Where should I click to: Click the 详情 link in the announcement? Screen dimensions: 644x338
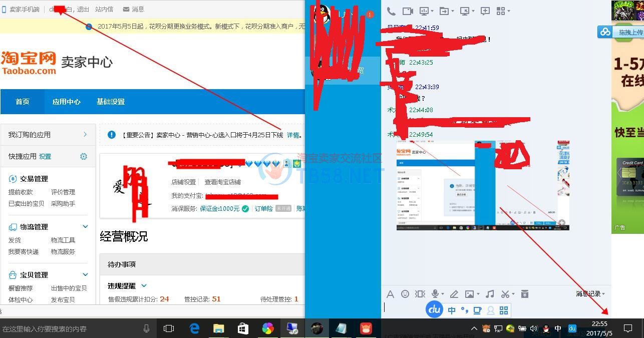pyautogui.click(x=293, y=135)
